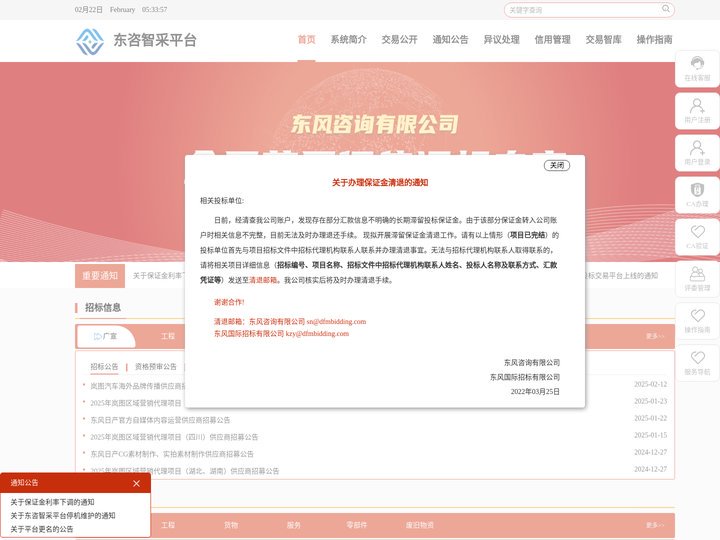Image resolution: width=720 pixels, height=540 pixels.
Task: Select the 工程 tab in the lower section
Action: [x=168, y=525]
